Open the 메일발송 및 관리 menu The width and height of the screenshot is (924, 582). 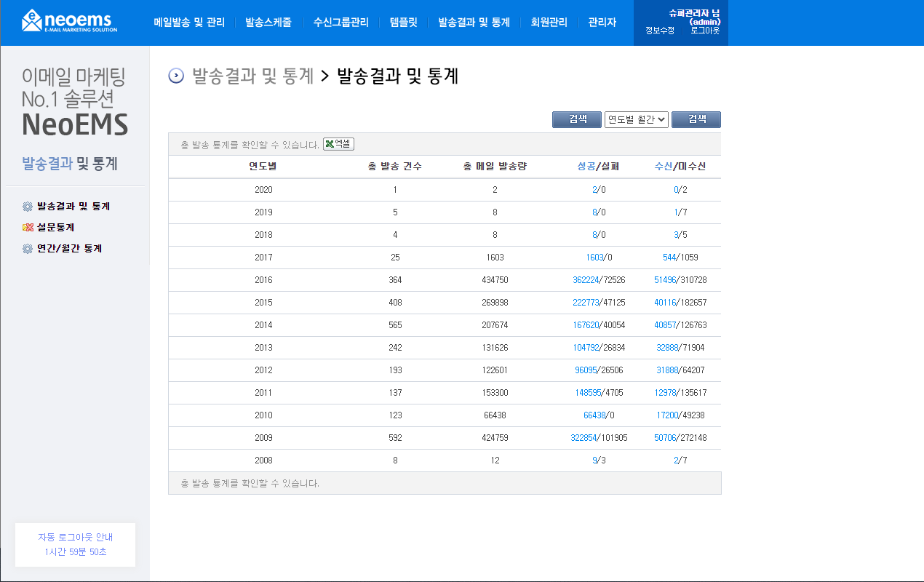tap(189, 23)
